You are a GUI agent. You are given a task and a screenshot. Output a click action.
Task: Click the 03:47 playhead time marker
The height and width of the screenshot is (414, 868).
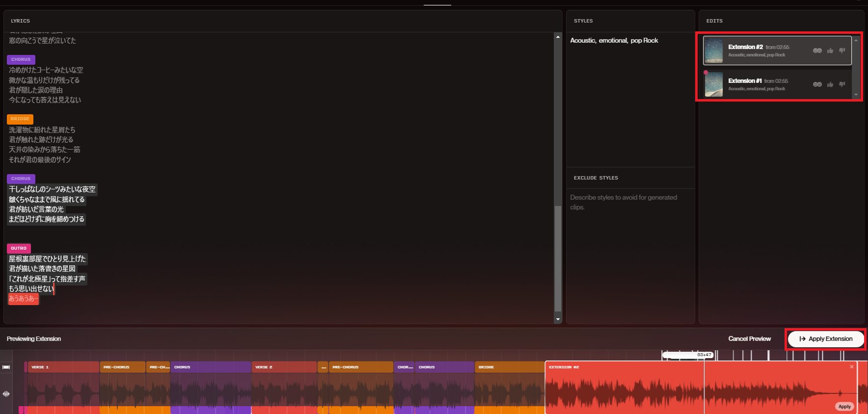[704, 355]
